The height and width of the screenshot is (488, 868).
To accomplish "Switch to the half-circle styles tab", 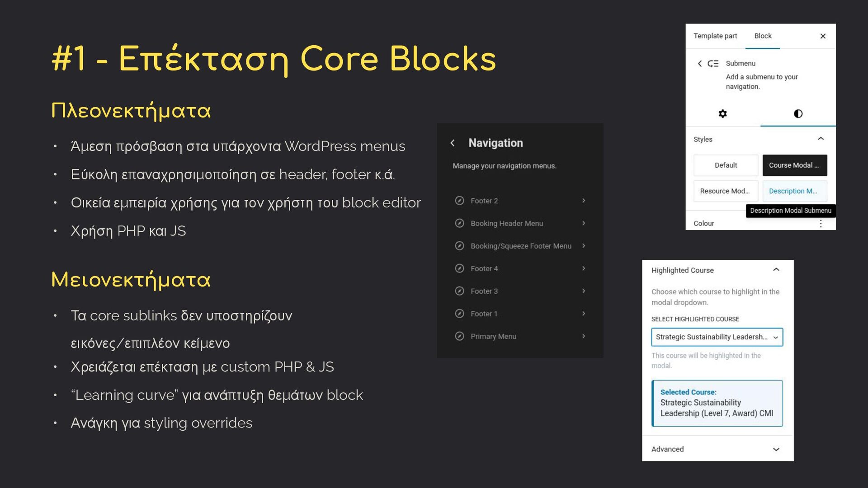I will 798,113.
